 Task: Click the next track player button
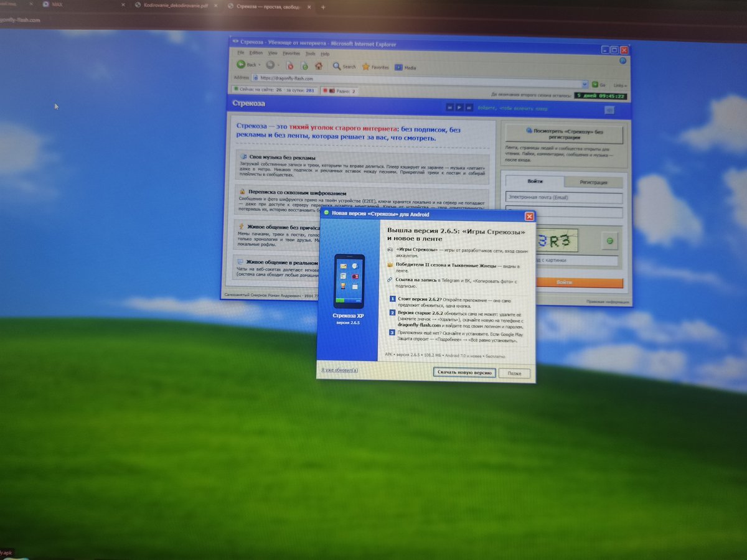click(x=469, y=108)
